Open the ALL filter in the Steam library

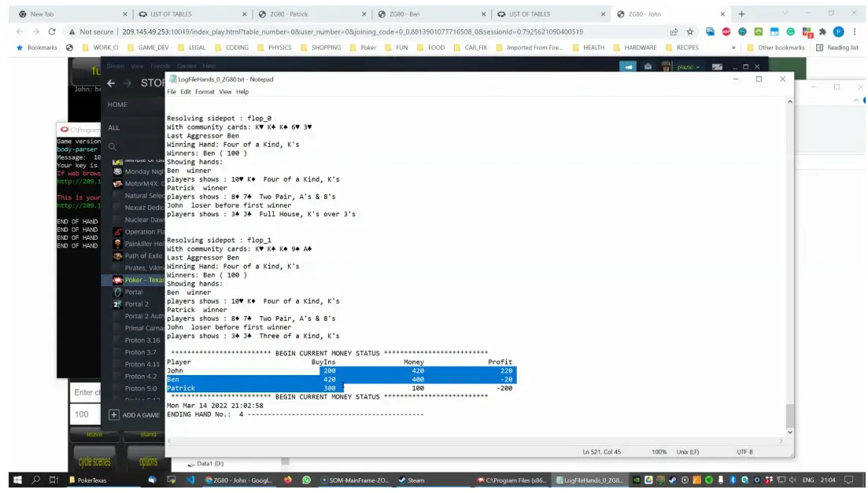[113, 128]
